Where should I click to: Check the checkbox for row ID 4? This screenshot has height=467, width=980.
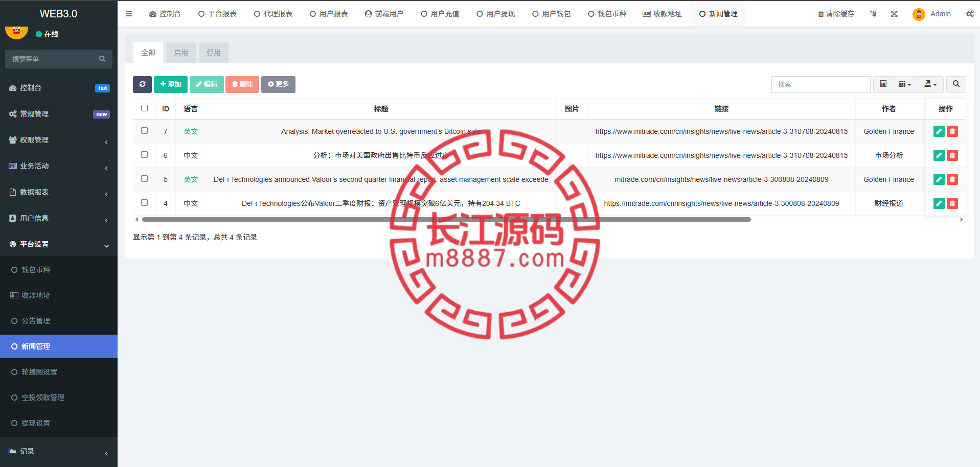click(144, 203)
